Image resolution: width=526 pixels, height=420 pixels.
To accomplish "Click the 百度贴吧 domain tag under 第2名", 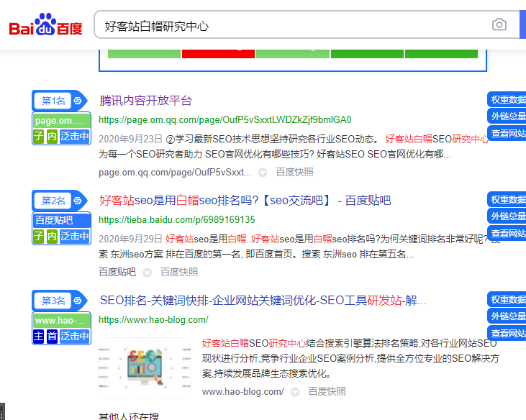I will pos(62,220).
